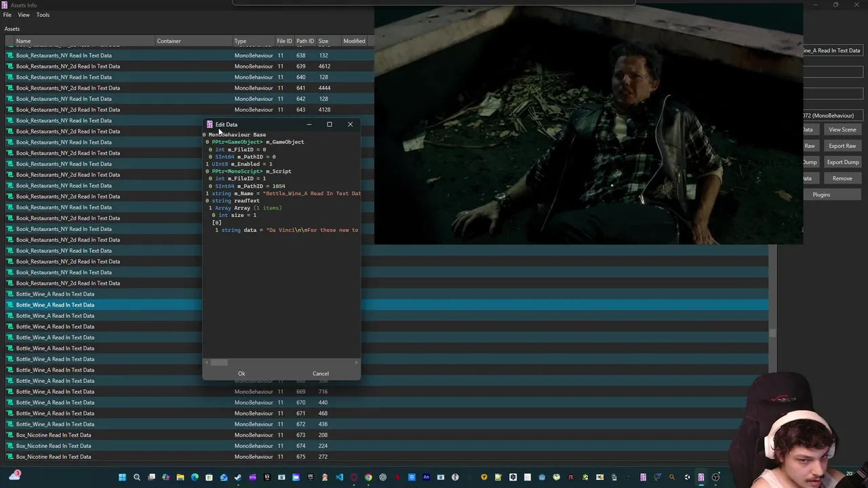Click the Array (1 items) line
Viewport: 868px width, 488px height.
coord(245,208)
